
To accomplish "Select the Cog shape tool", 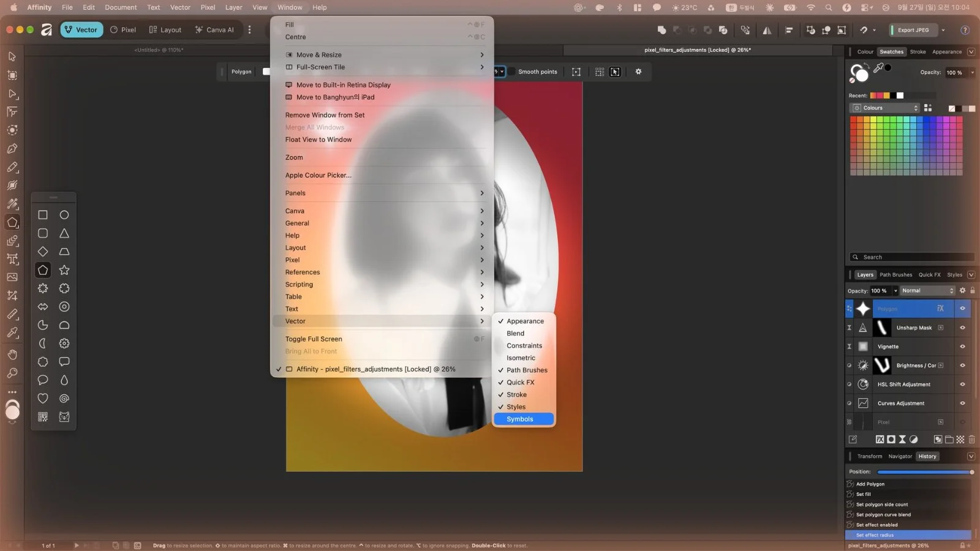I will pos(64,343).
